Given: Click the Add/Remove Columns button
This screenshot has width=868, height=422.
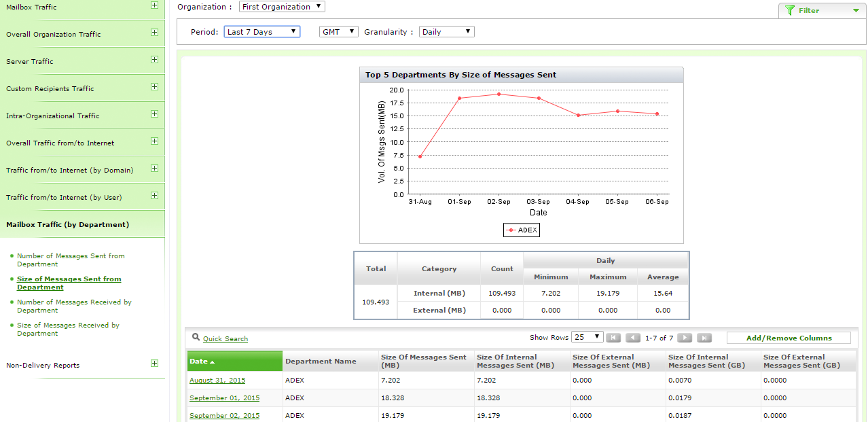Looking at the screenshot, I should 789,338.
